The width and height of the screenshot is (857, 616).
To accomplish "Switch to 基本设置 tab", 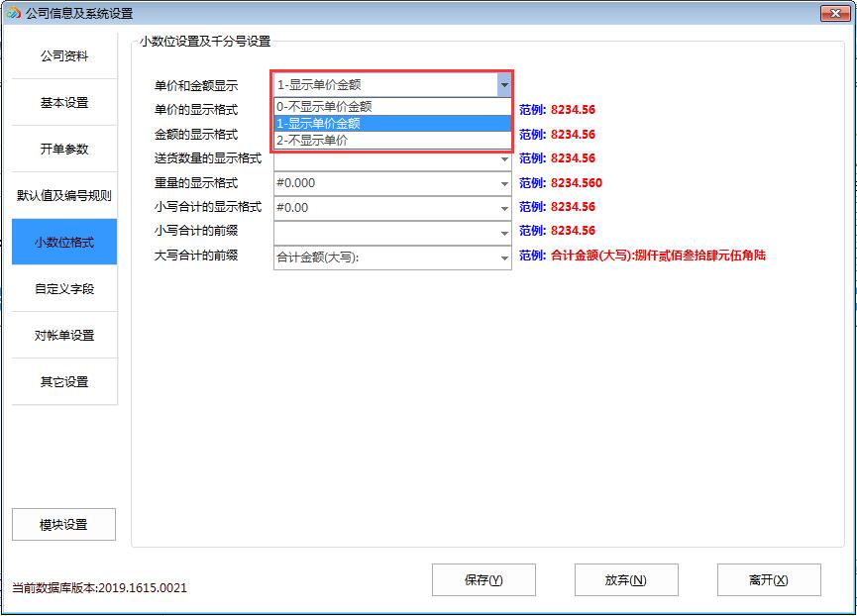I will [x=64, y=103].
